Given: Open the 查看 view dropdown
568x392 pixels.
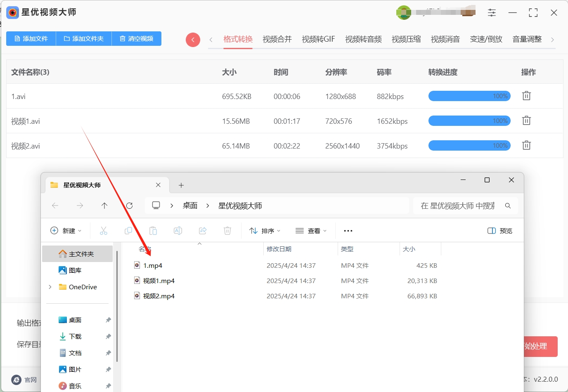Looking at the screenshot, I should 311,231.
